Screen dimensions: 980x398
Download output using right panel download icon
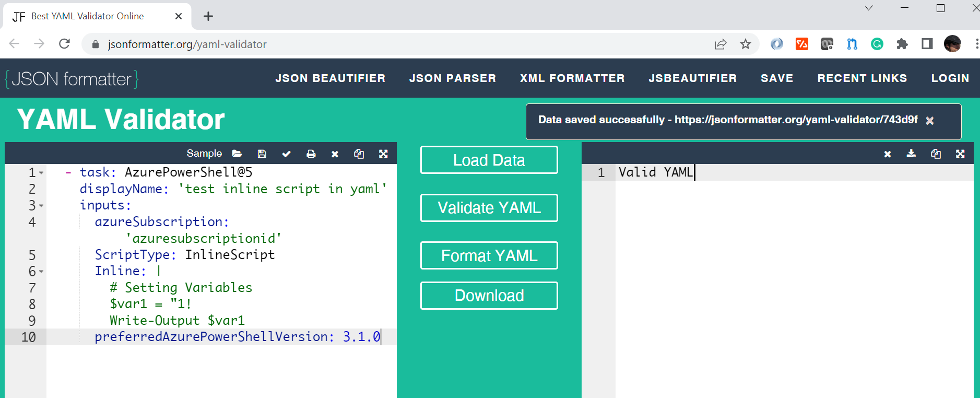click(x=911, y=154)
